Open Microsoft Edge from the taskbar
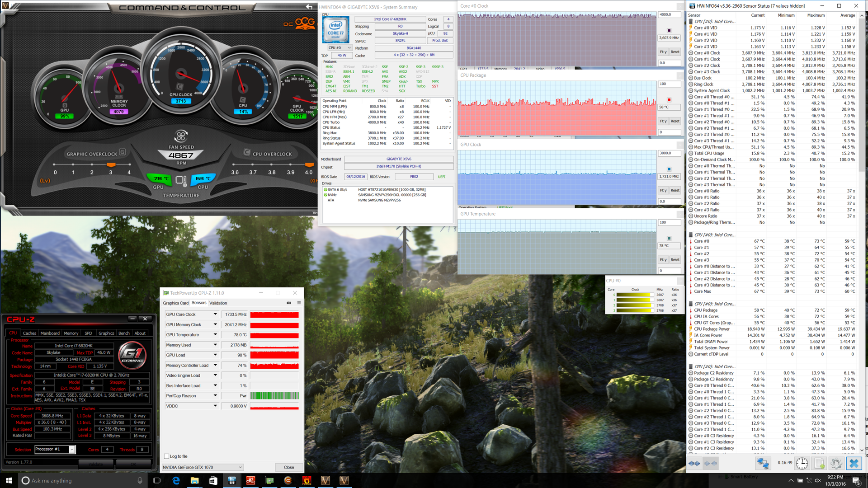Screen dimensions: 868x488 pos(176,480)
